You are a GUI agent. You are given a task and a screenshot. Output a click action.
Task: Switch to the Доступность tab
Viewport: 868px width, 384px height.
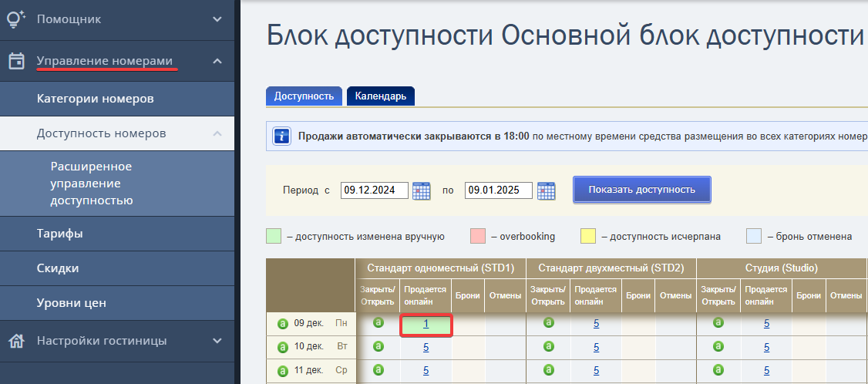coord(304,96)
